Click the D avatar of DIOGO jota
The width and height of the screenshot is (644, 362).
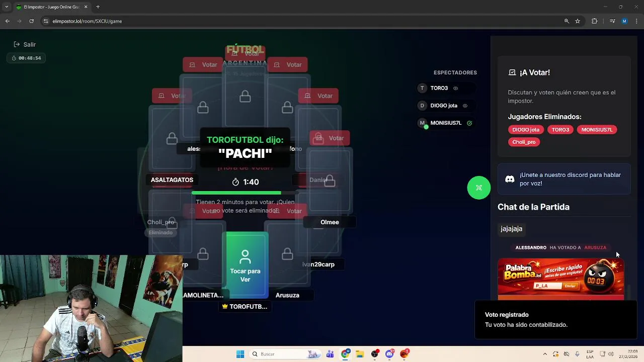[422, 106]
